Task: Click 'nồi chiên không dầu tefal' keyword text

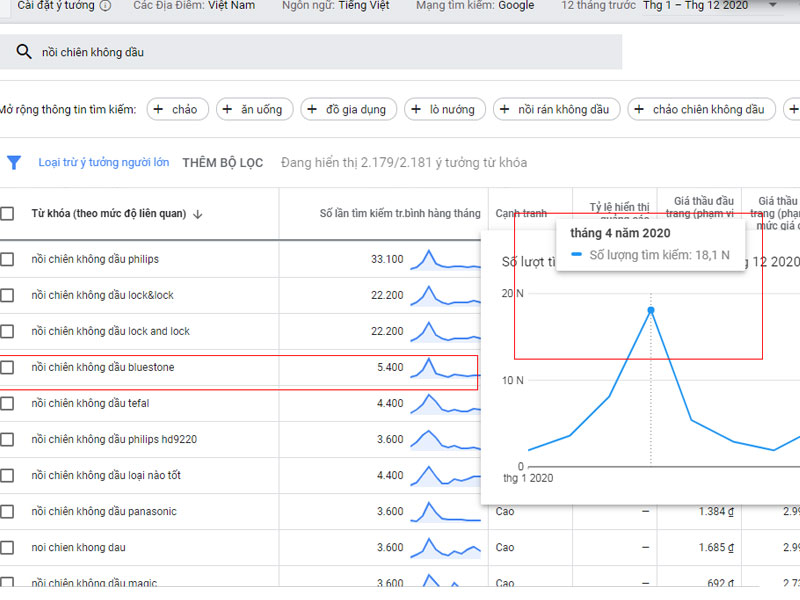Action: 90,403
